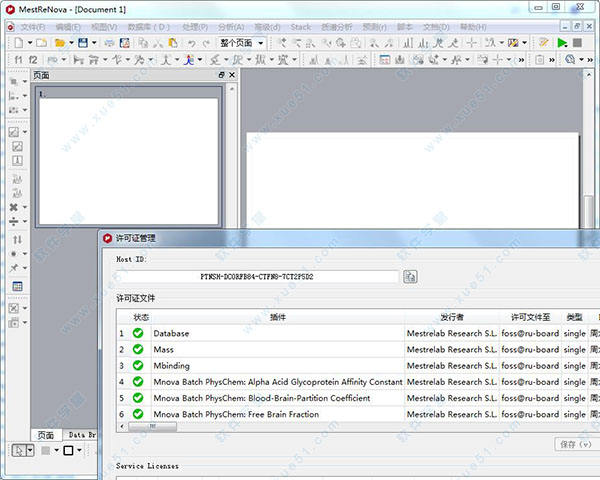The width and height of the screenshot is (600, 480).
Task: Click the Export to PDF icon
Action: coord(125,43)
